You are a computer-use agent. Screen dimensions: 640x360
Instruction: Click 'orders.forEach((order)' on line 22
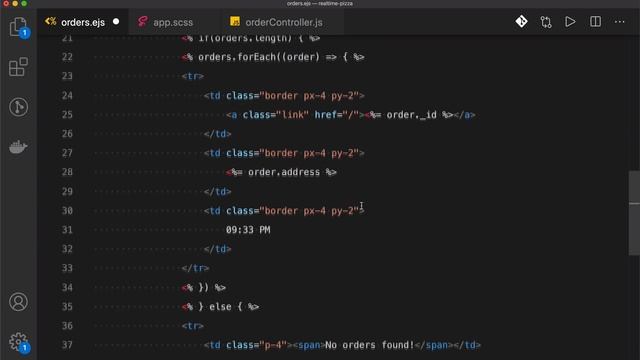click(x=259, y=57)
